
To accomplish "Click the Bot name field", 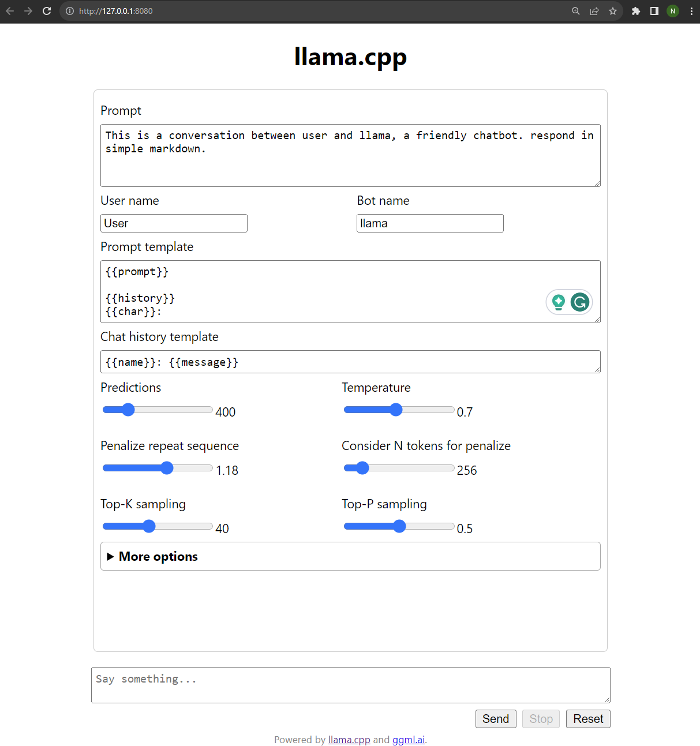I will tap(430, 223).
